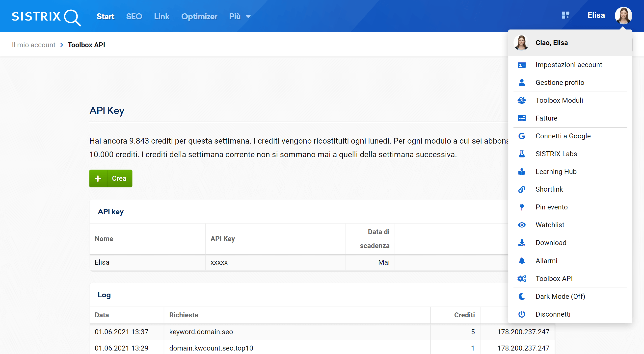This screenshot has height=354, width=644.
Task: Click Toolbox API breadcrumb
Action: pyautogui.click(x=86, y=45)
